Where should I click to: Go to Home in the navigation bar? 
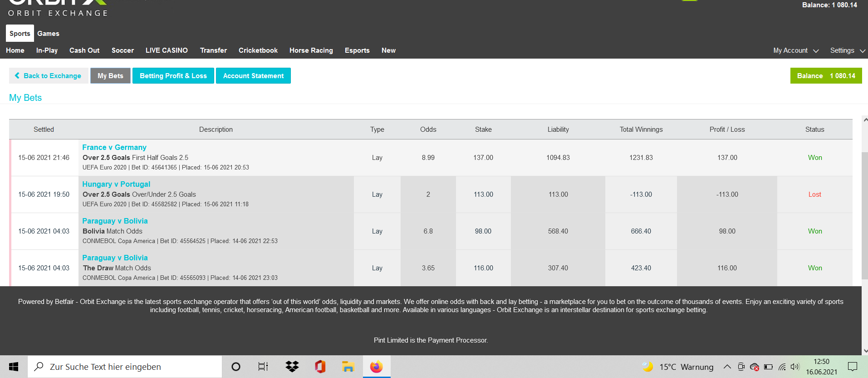point(15,50)
